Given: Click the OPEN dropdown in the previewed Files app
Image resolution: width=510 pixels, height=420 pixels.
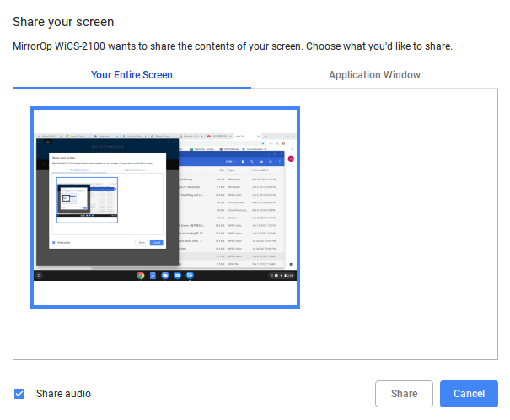Looking at the screenshot, I should (x=228, y=161).
